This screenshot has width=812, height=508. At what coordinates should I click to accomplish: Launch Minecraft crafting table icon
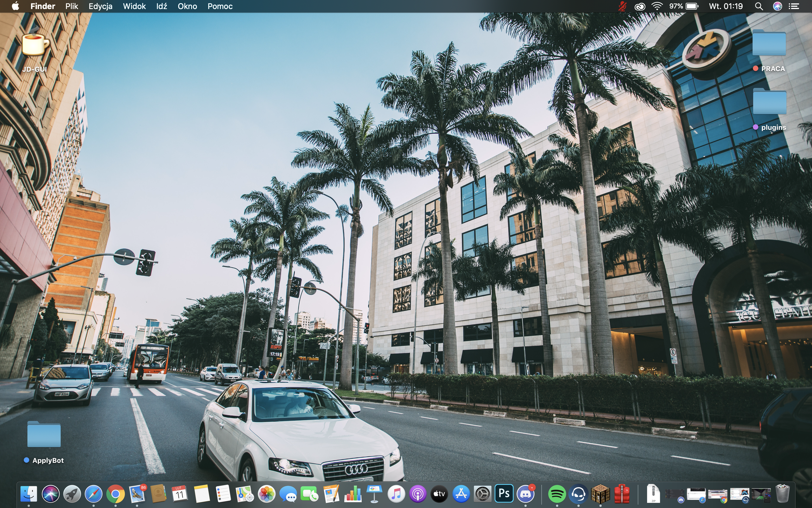coord(600,494)
